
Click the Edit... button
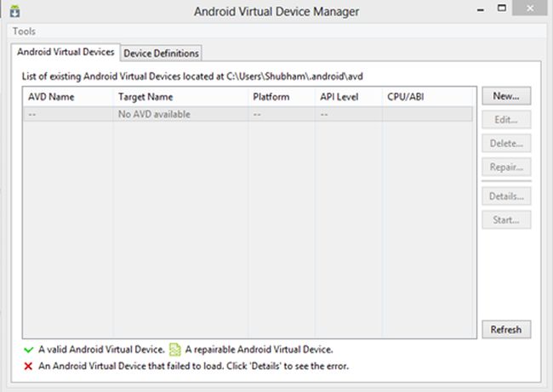[x=506, y=120]
